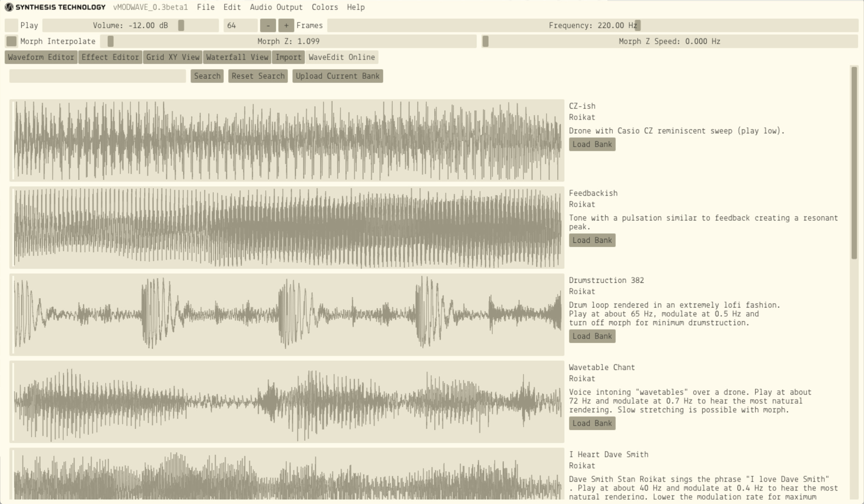Switch to the Effect Editor tab
The image size is (864, 504).
110,57
